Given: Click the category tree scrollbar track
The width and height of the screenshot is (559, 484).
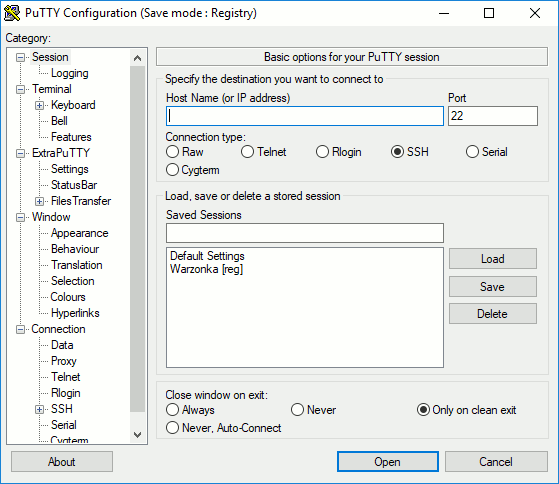Looking at the screenshot, I should [x=138, y=239].
